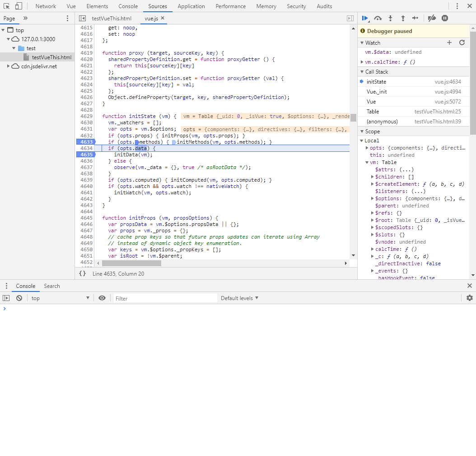
Task: Open the testVueThis.html editor tab
Action: click(x=112, y=18)
